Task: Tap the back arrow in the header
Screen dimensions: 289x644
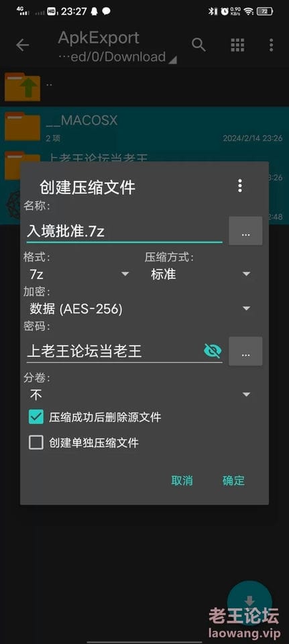Action: (22, 45)
